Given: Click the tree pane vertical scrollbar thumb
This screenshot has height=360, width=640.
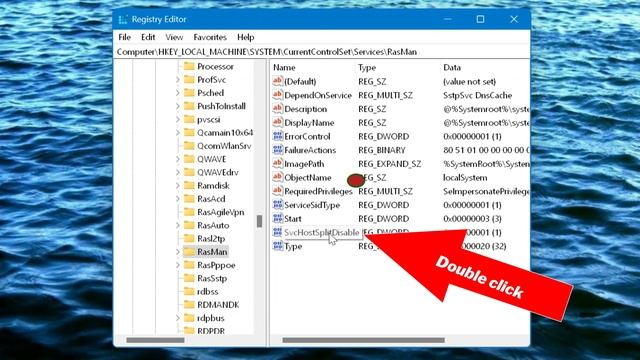Looking at the screenshot, I should (x=259, y=221).
